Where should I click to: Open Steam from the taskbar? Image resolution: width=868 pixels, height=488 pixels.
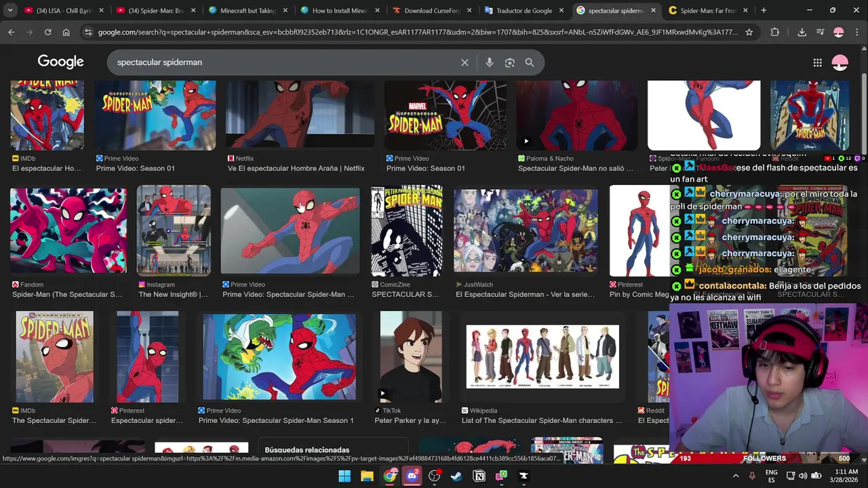(456, 476)
